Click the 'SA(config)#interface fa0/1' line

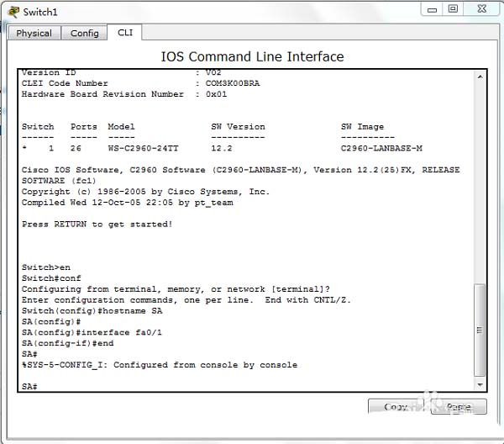click(x=92, y=332)
